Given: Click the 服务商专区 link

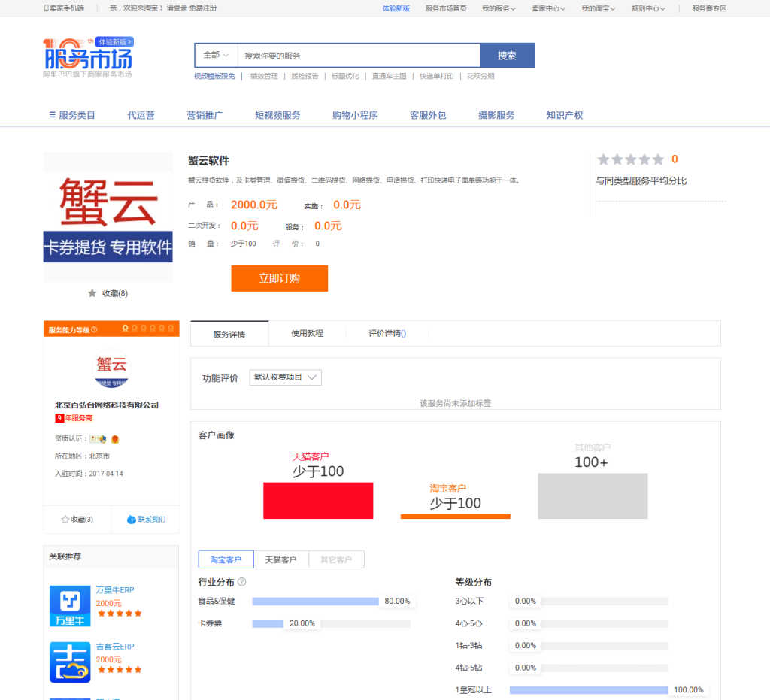Looking at the screenshot, I should [708, 8].
